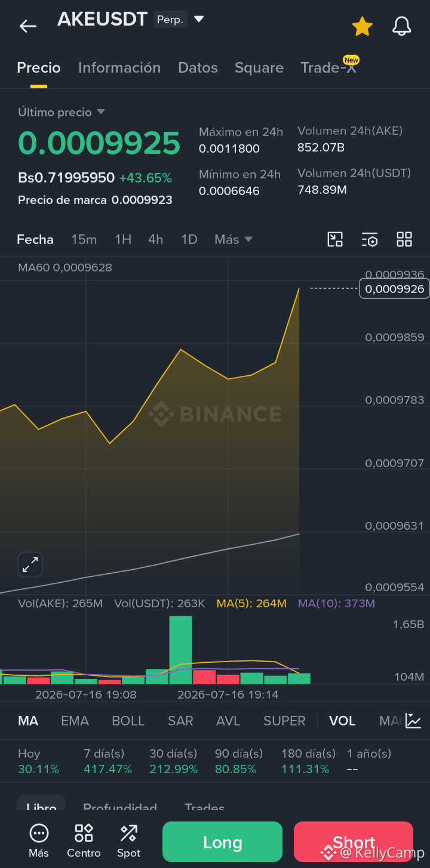The image size is (430, 868).
Task: Click the Precio de marca 0.0009923
Action: (x=95, y=200)
